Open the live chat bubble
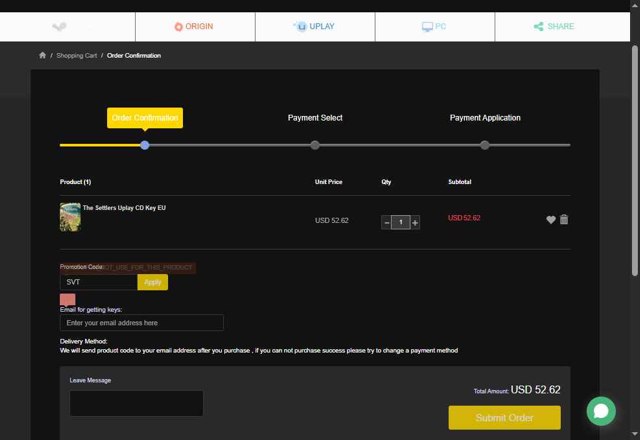 coord(601,411)
